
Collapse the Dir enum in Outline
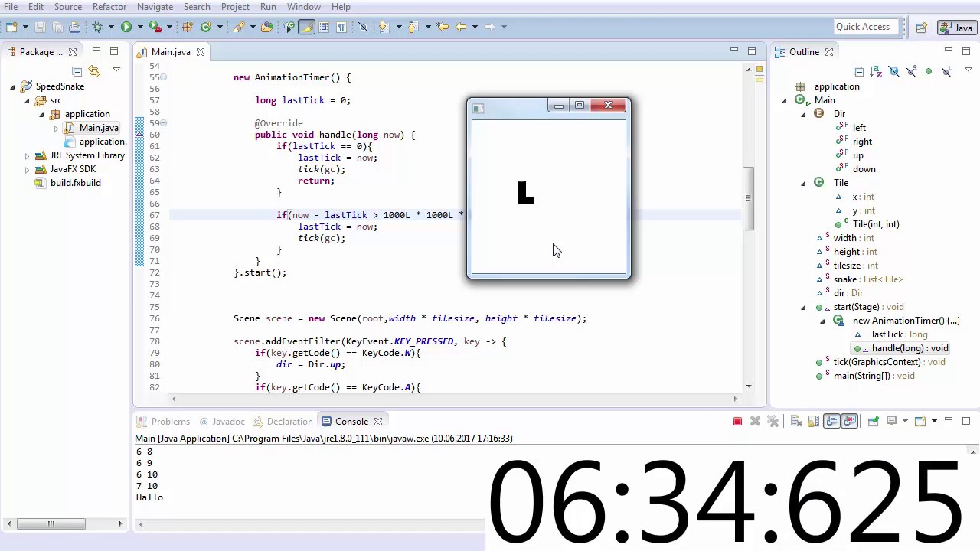(x=803, y=114)
